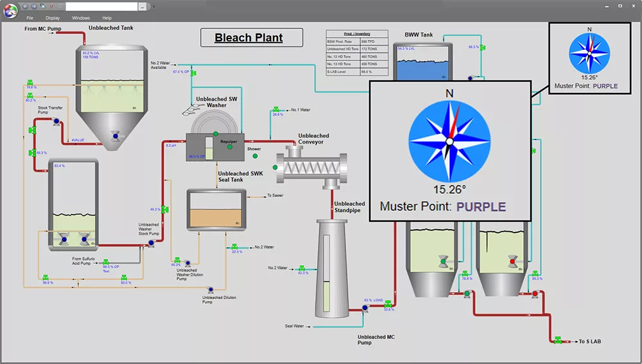Click the green agitator in storage tank
Image resolution: width=642 pixels, height=364 pixels.
pyautogui.click(x=444, y=261)
